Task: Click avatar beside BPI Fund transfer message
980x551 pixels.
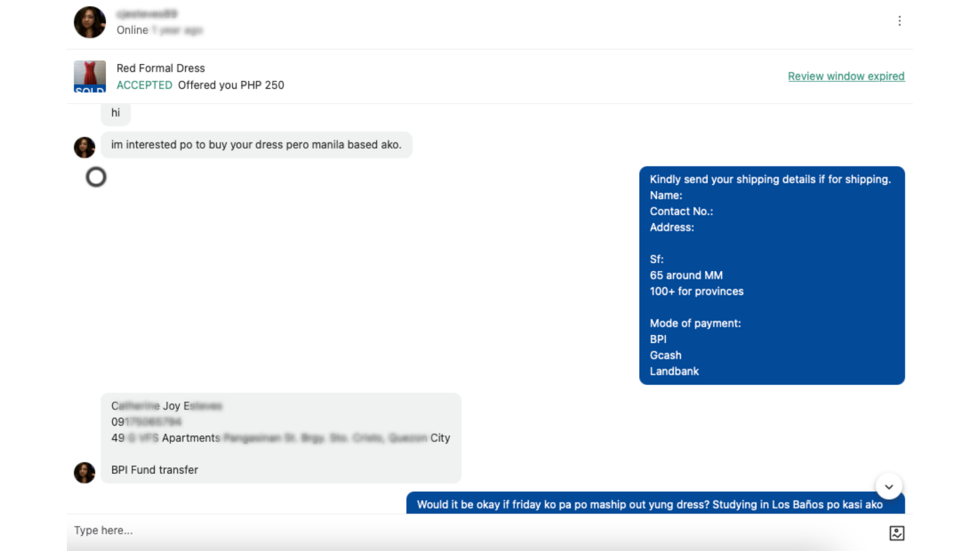Action: [x=85, y=472]
